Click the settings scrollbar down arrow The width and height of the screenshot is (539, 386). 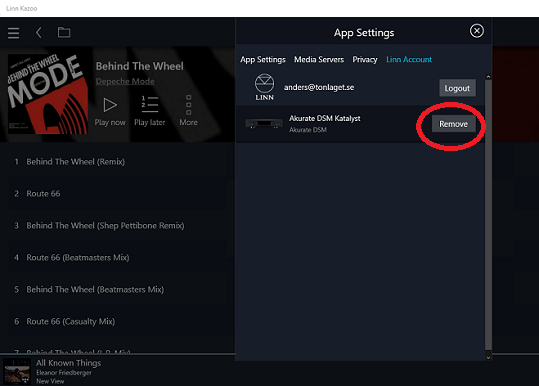point(488,357)
